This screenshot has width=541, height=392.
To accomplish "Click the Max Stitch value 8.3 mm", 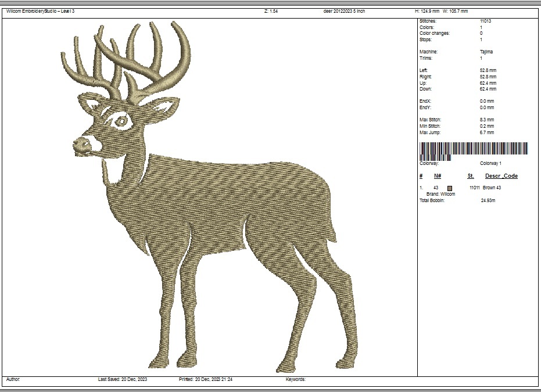I will coord(487,121).
